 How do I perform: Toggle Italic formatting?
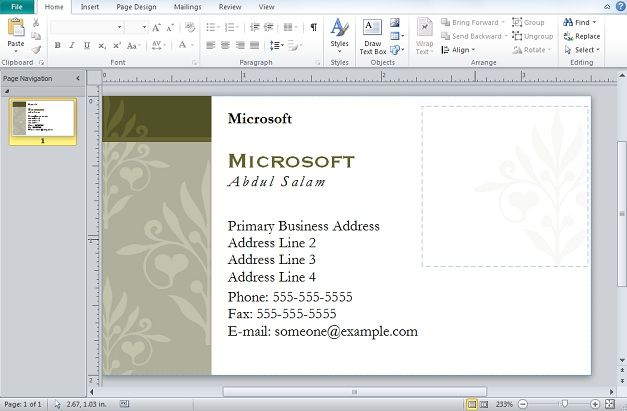[x=72, y=45]
